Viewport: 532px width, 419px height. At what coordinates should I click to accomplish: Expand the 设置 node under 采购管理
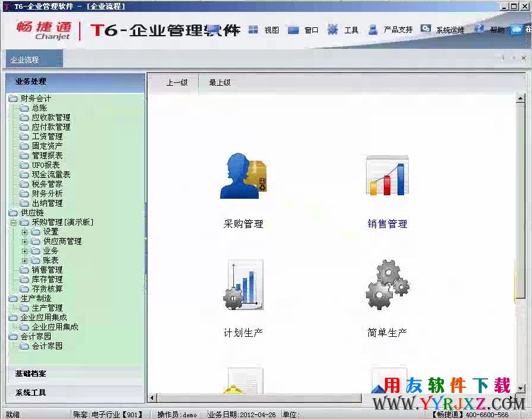(24, 232)
